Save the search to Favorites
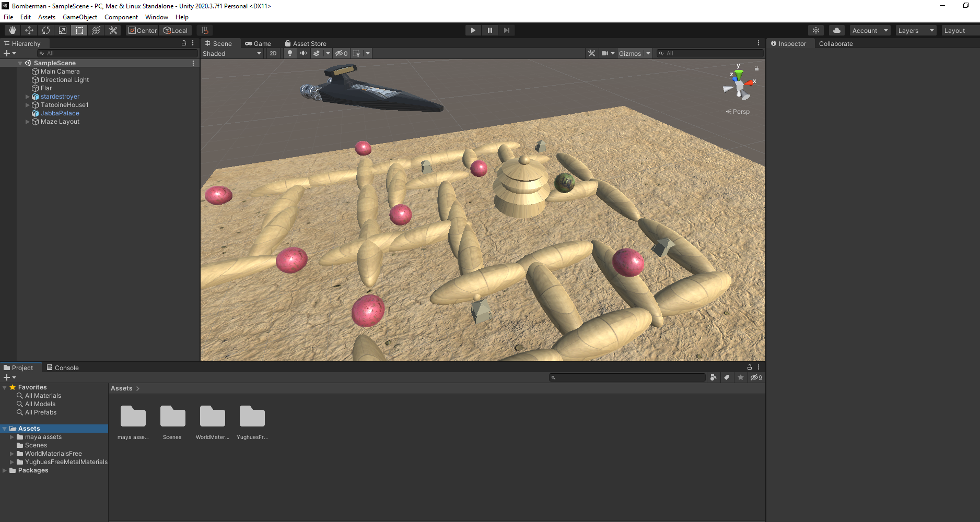This screenshot has width=980, height=522. [x=740, y=377]
